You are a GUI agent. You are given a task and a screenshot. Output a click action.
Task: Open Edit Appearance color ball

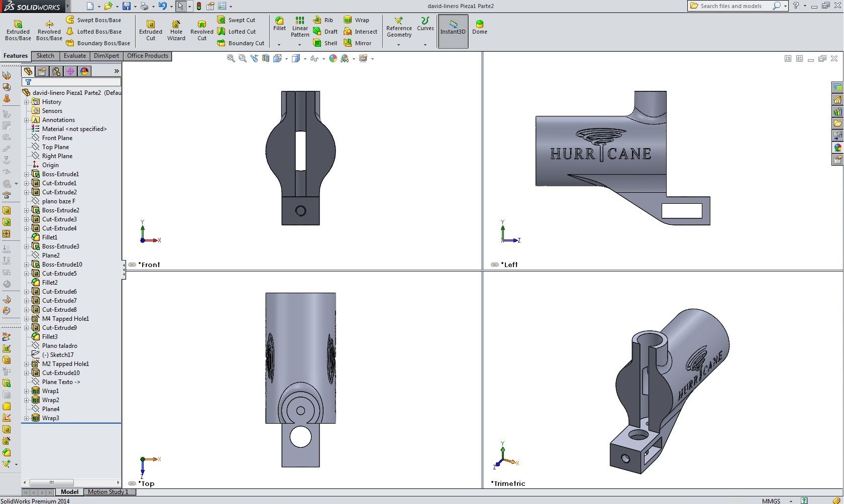coord(333,59)
